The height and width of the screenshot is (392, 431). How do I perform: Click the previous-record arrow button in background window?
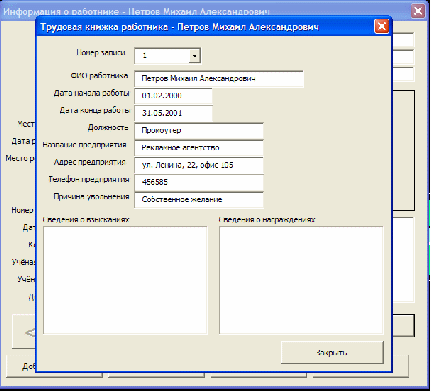(24, 332)
